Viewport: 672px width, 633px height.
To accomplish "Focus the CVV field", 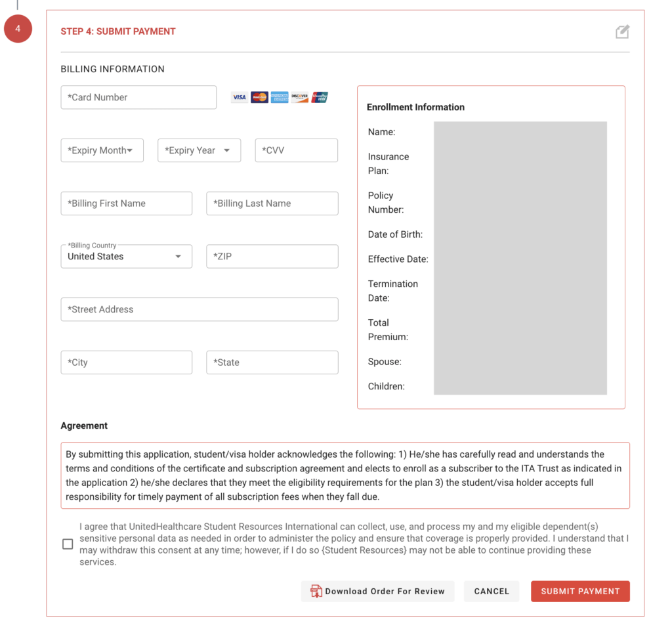I will (297, 150).
